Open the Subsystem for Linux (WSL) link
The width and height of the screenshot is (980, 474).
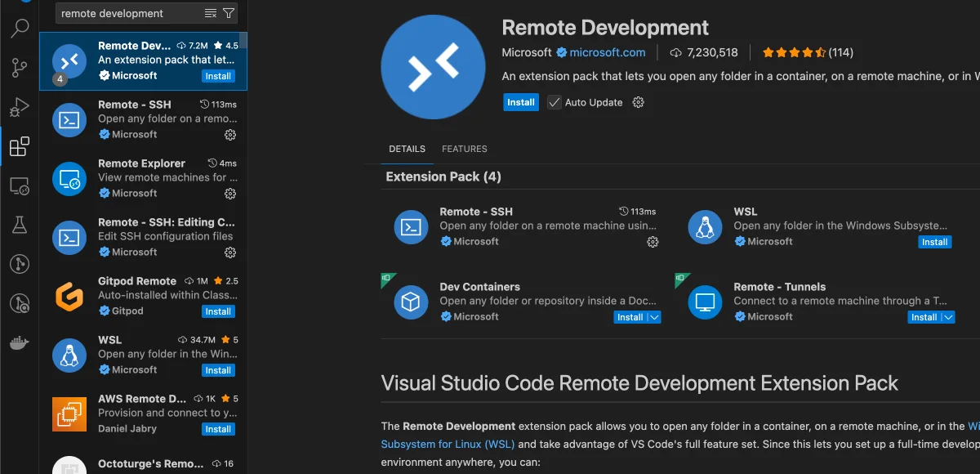[x=448, y=445]
